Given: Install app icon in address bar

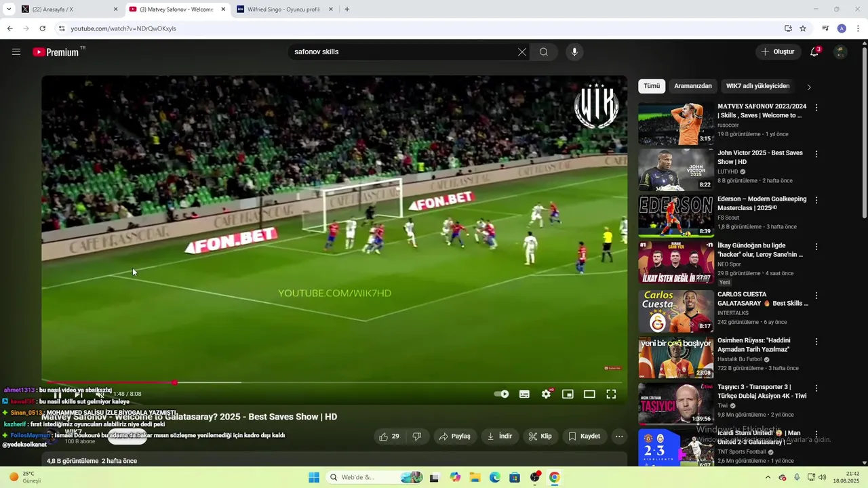Looking at the screenshot, I should pyautogui.click(x=788, y=28).
